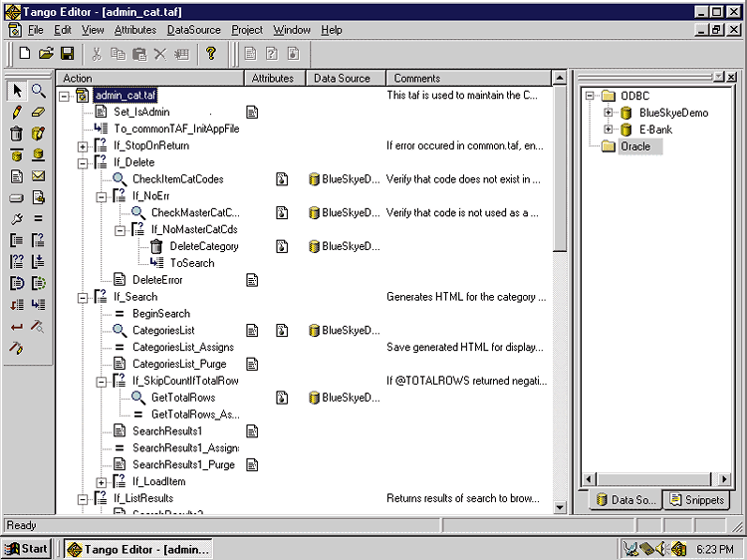Click the attributes icon on GetTotalRows row
Viewport: 747px width, 560px height.
coord(282,398)
